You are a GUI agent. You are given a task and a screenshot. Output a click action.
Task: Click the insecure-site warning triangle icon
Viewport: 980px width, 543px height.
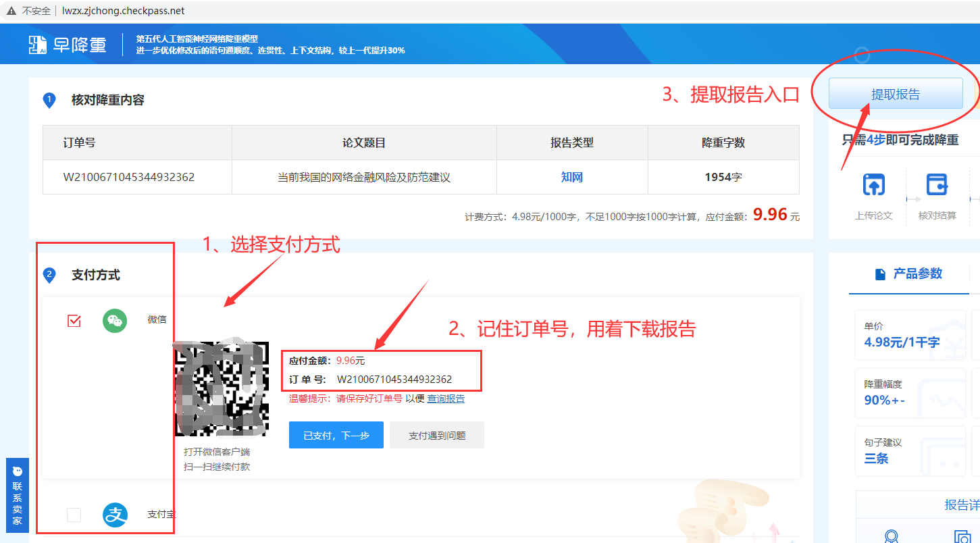(x=11, y=11)
